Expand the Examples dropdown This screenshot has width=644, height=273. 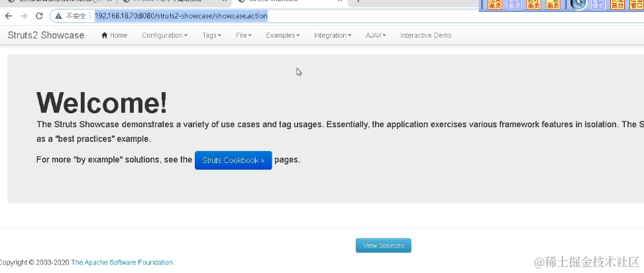coord(282,35)
